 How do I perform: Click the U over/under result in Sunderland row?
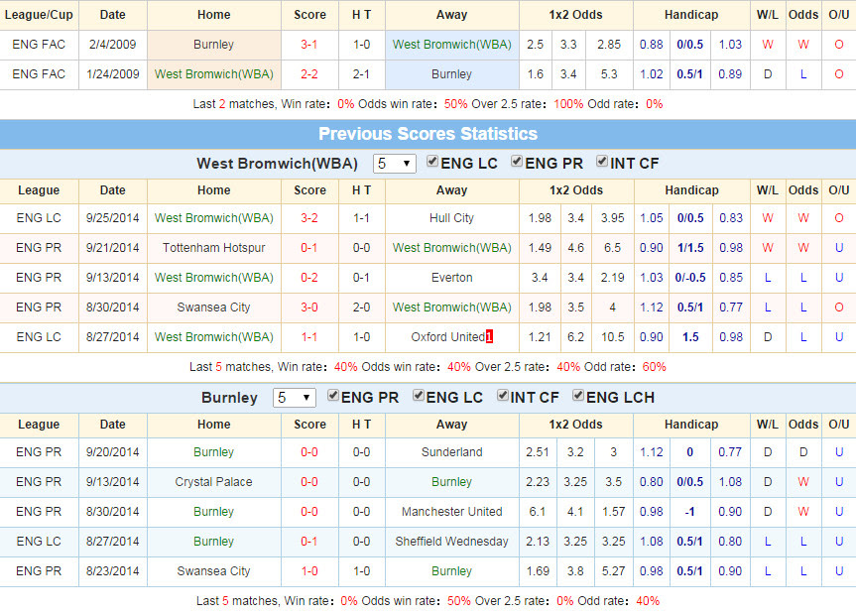(x=839, y=452)
